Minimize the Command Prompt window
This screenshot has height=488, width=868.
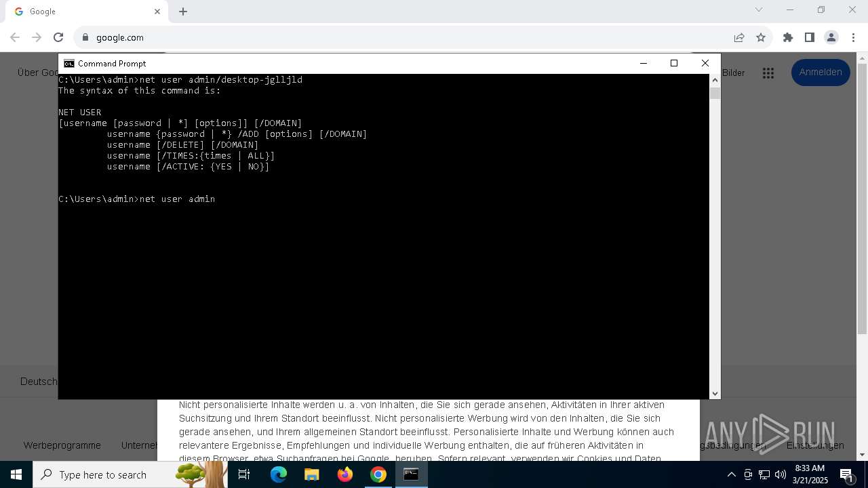(643, 63)
